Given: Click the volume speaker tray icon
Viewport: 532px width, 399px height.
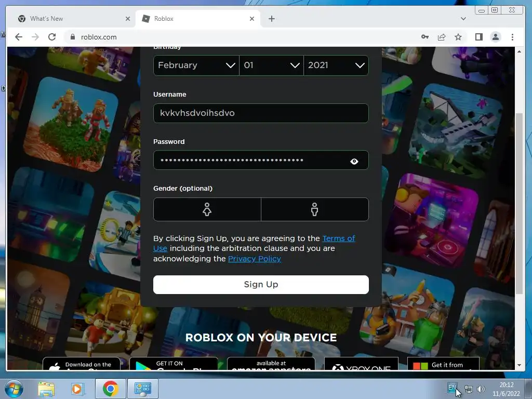Looking at the screenshot, I should pyautogui.click(x=481, y=389).
